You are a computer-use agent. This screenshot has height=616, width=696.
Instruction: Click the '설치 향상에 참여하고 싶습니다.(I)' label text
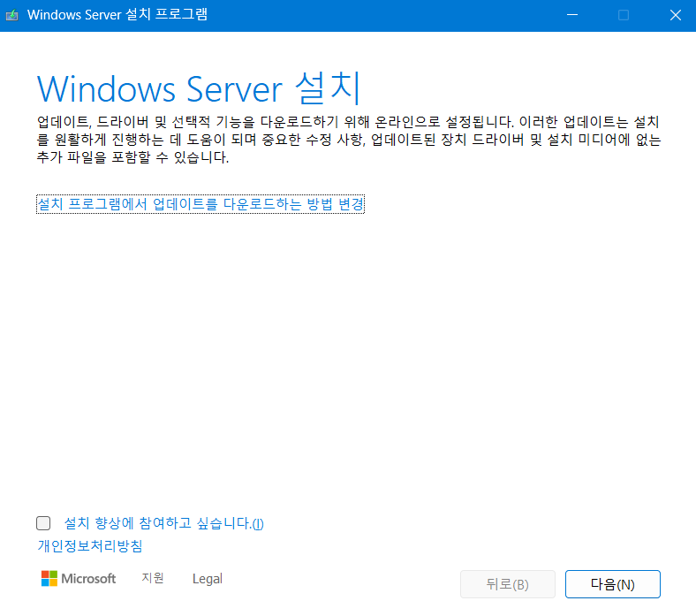pos(163,523)
